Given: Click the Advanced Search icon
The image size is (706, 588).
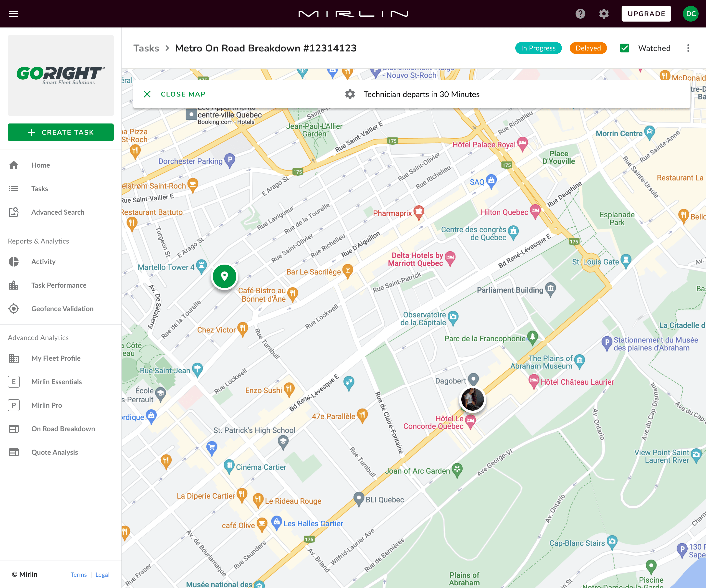Looking at the screenshot, I should (x=14, y=212).
